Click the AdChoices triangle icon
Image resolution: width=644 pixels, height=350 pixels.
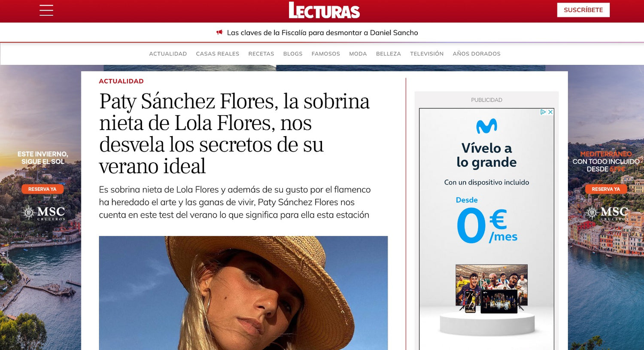tap(543, 112)
